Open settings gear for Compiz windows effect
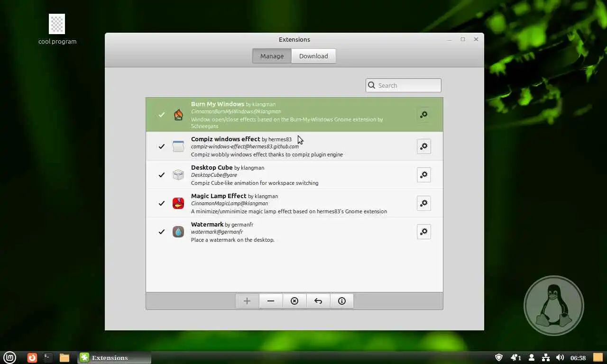This screenshot has width=607, height=364. [x=423, y=146]
